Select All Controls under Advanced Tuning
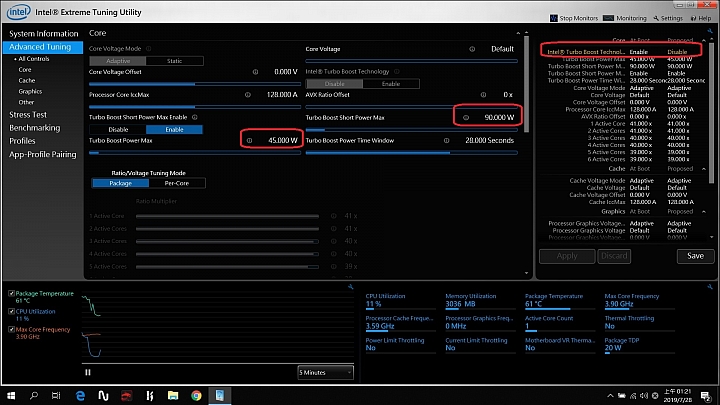 point(34,59)
